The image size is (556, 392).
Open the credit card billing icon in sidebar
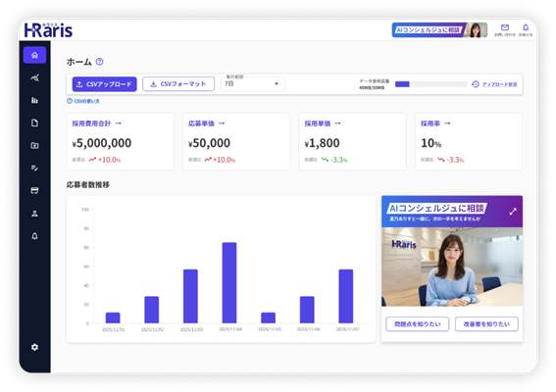pos(34,191)
